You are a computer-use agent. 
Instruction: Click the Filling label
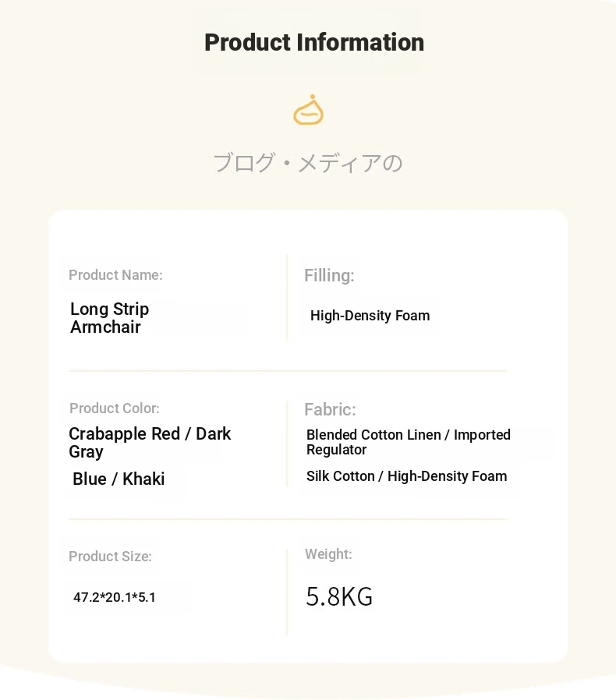(x=329, y=275)
